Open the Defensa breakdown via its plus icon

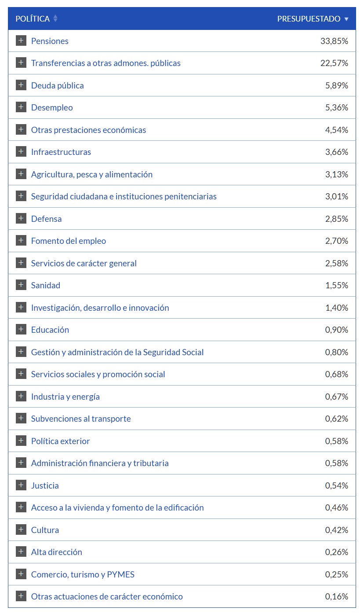[x=21, y=219]
